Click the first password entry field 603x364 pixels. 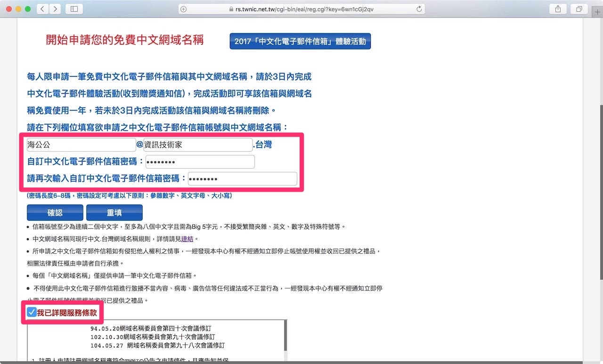coord(200,162)
